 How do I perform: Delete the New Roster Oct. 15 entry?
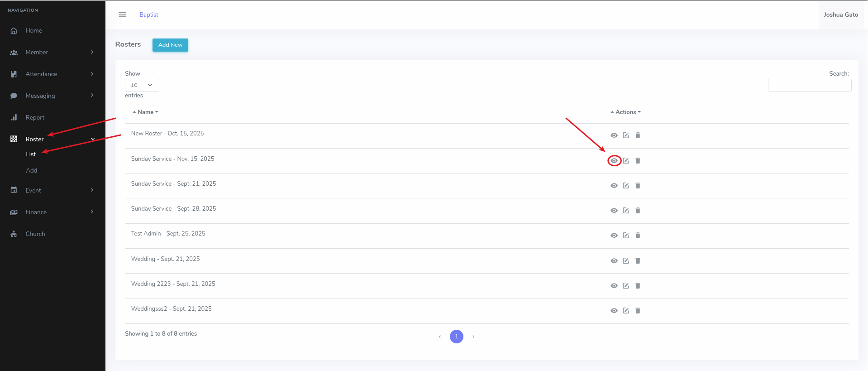(638, 135)
